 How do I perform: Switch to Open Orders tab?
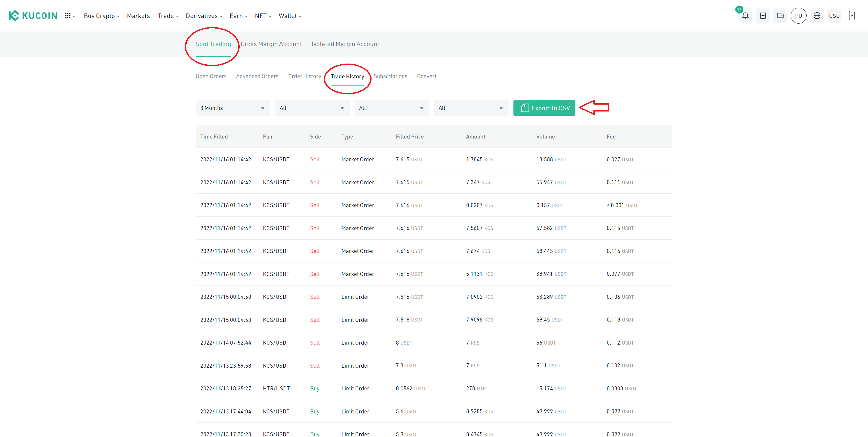click(x=211, y=77)
